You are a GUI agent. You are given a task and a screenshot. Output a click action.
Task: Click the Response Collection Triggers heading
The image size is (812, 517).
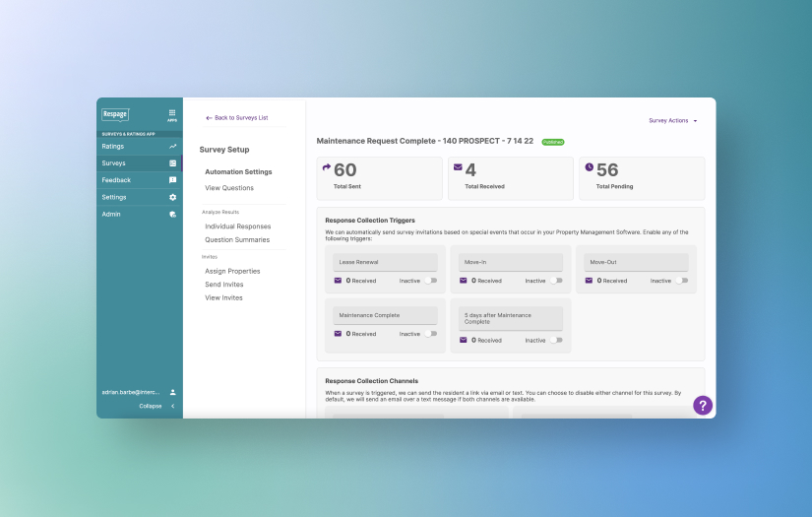(x=370, y=221)
